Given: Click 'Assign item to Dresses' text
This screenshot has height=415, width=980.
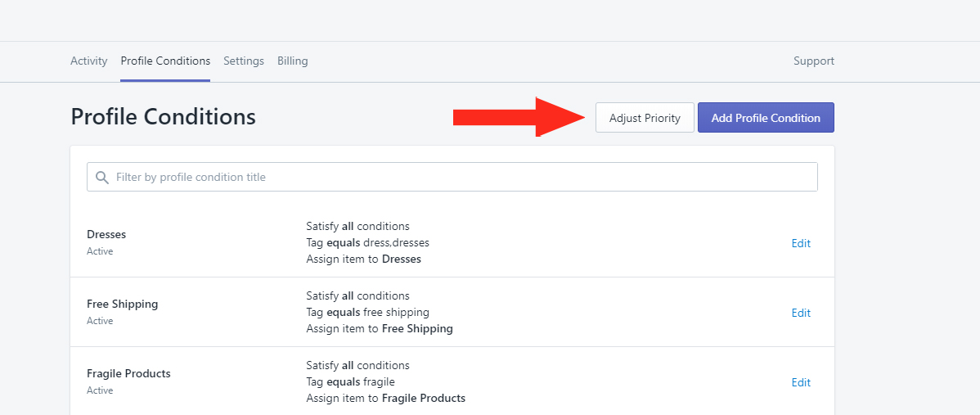Looking at the screenshot, I should [364, 259].
